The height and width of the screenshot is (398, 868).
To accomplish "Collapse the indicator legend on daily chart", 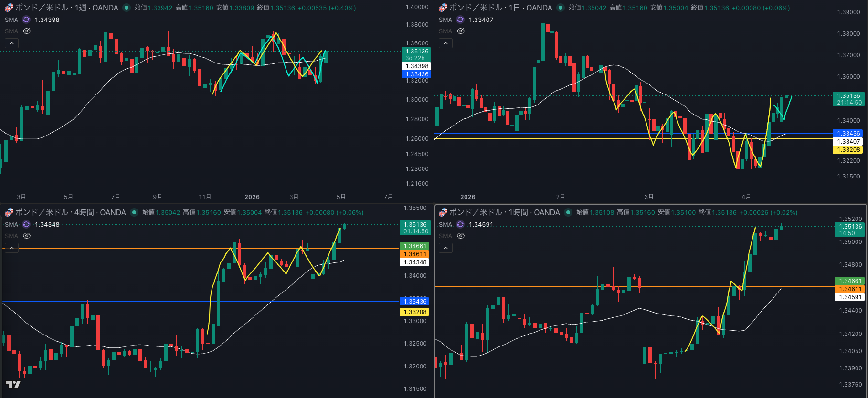I will coord(445,43).
